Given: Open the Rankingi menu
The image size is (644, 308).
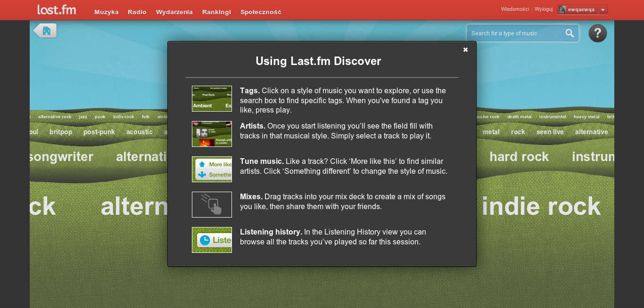Looking at the screenshot, I should click(x=216, y=12).
